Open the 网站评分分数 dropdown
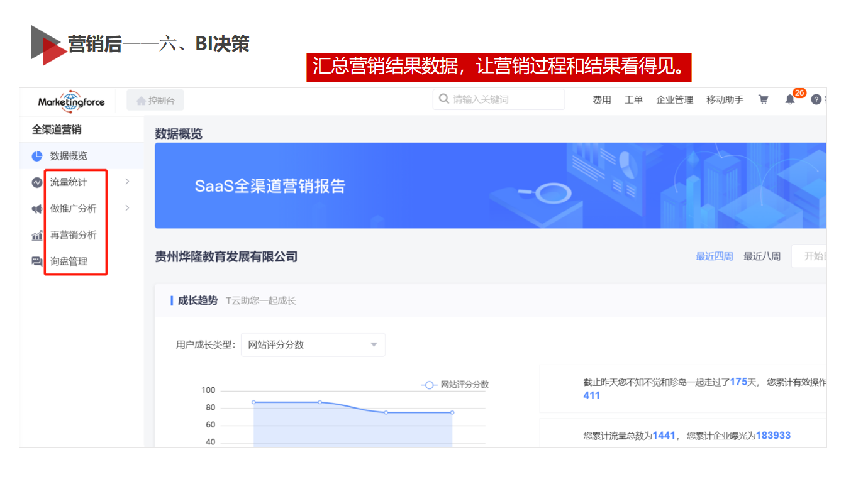Image resolution: width=868 pixels, height=484 pixels. click(x=313, y=344)
